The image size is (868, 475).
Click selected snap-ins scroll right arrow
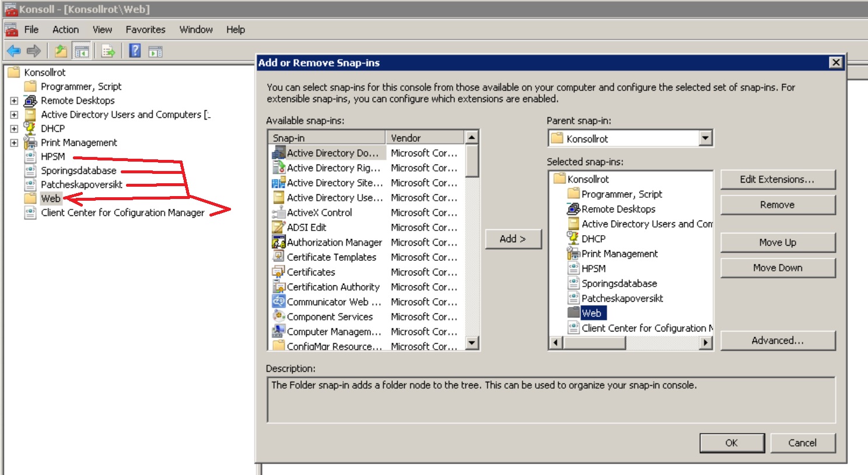tap(706, 343)
